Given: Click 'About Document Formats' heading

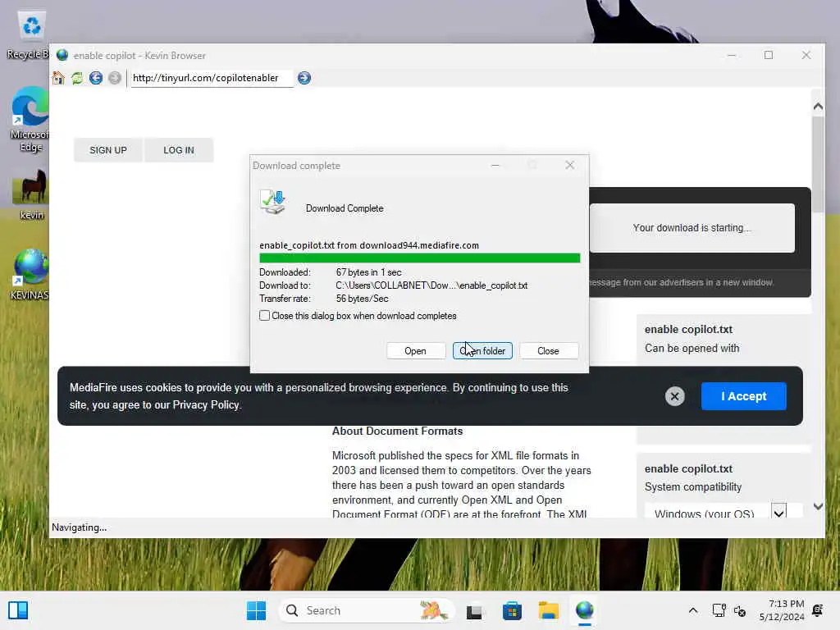Looking at the screenshot, I should click(397, 431).
